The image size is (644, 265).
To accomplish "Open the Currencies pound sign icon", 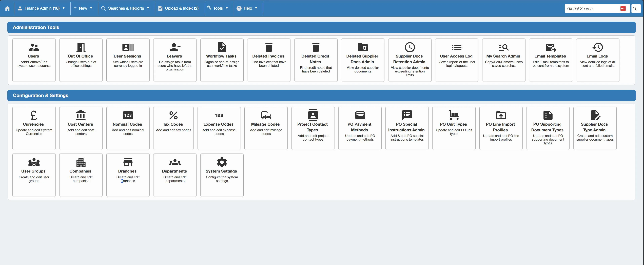I will 34,115.
